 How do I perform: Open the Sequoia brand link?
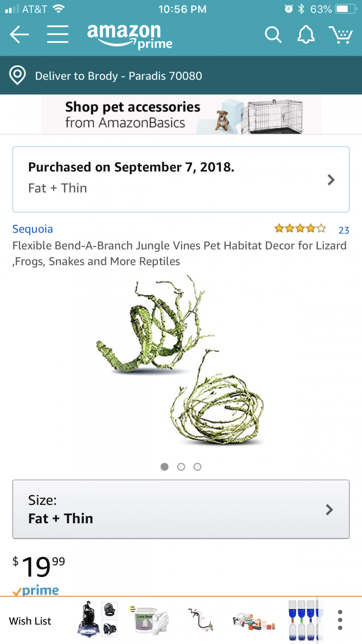coord(33,229)
